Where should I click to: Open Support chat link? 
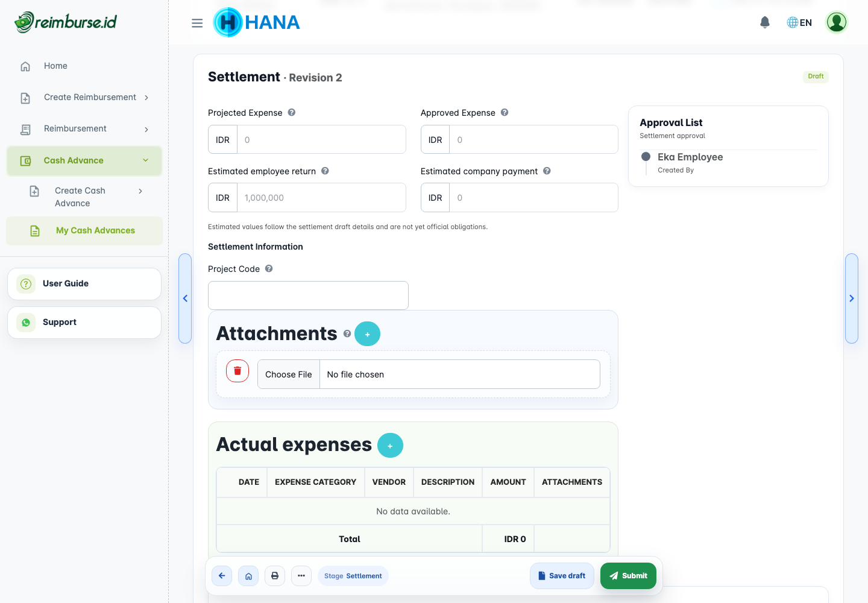coord(84,323)
